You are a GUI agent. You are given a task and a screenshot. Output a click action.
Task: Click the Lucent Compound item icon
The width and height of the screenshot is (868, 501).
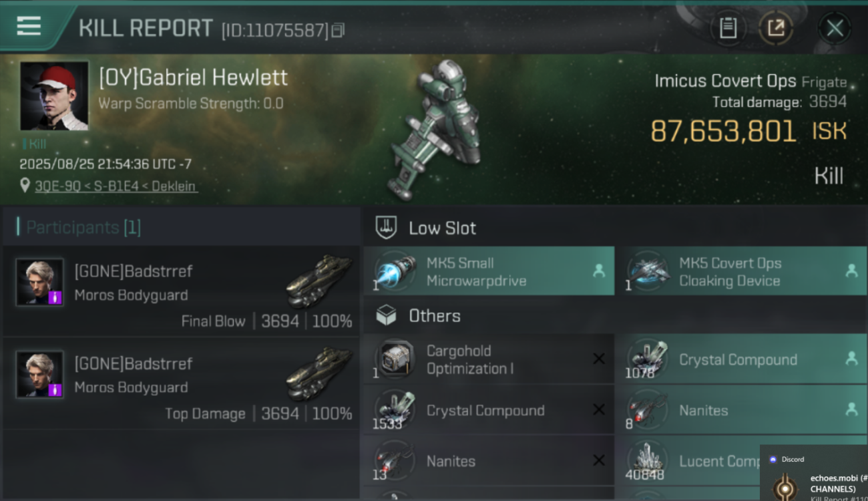coord(646,461)
